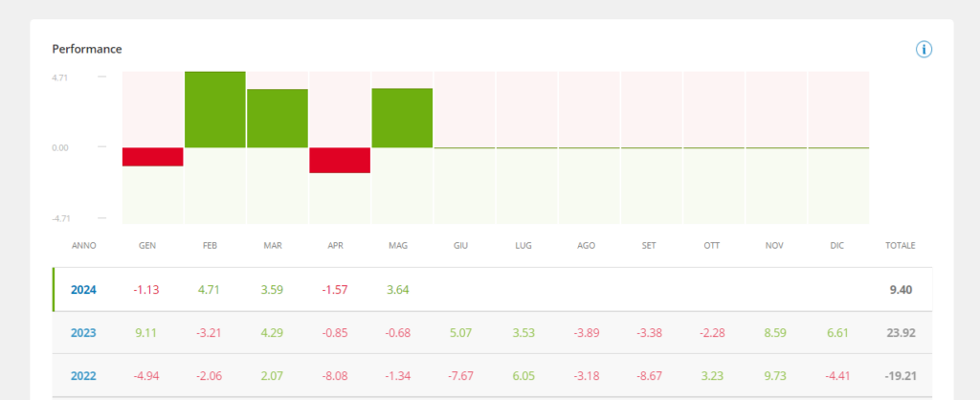Click 2023 January value 9.11
980x400 pixels.
[x=147, y=333]
